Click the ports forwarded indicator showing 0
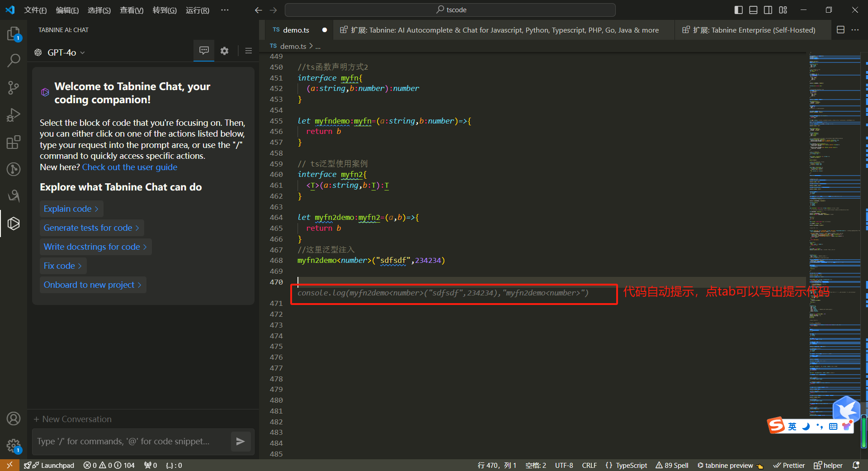 click(151, 465)
